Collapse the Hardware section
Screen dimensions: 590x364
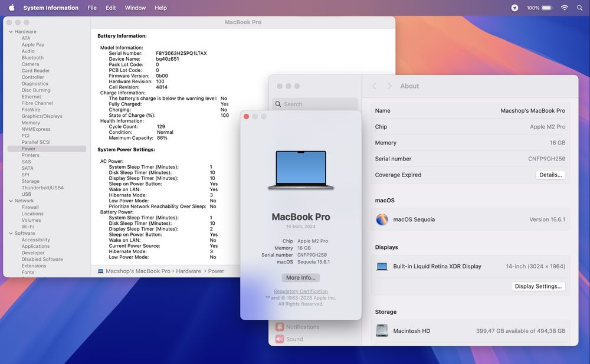pyautogui.click(x=11, y=32)
